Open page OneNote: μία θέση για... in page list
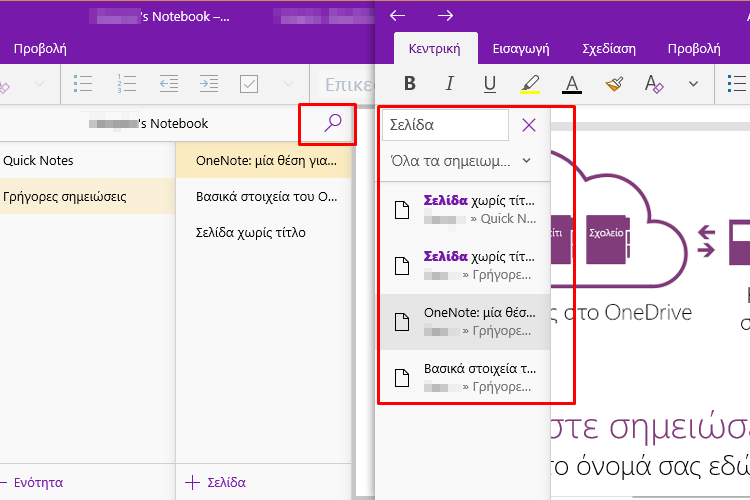This screenshot has height=500, width=750. (x=264, y=160)
